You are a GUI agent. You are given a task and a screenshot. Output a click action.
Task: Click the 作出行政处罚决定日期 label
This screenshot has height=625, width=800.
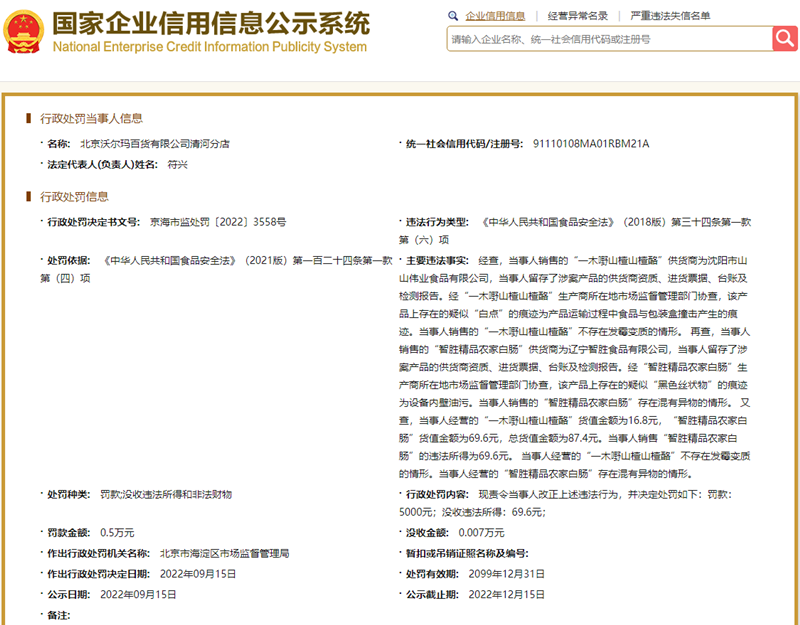pyautogui.click(x=98, y=574)
